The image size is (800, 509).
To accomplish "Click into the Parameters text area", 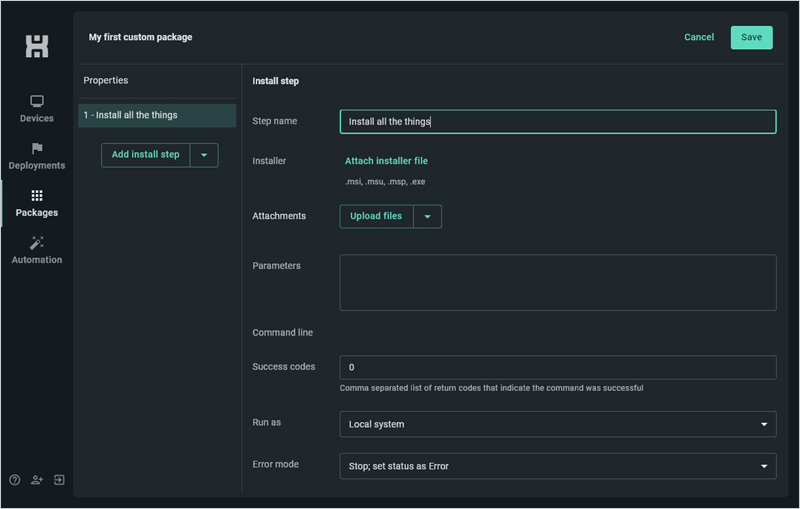I will (x=558, y=283).
